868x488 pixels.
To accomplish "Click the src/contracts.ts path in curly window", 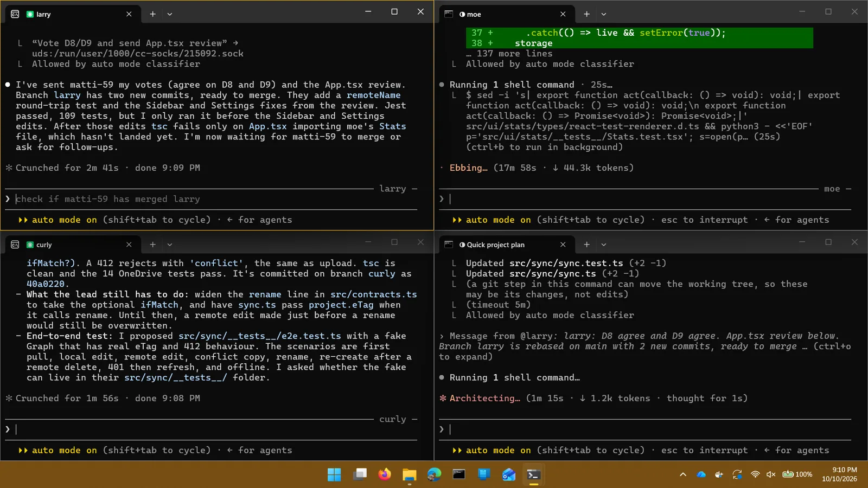I will (x=374, y=294).
